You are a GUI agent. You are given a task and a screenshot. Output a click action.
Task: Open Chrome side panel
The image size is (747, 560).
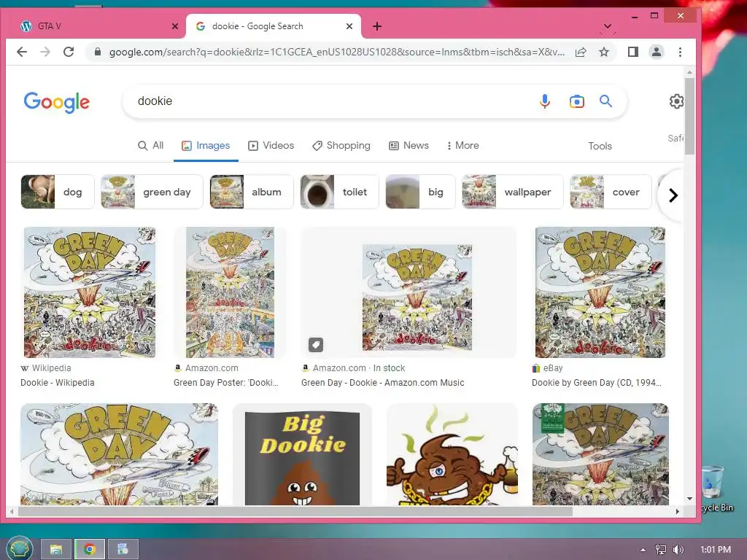[x=632, y=52]
